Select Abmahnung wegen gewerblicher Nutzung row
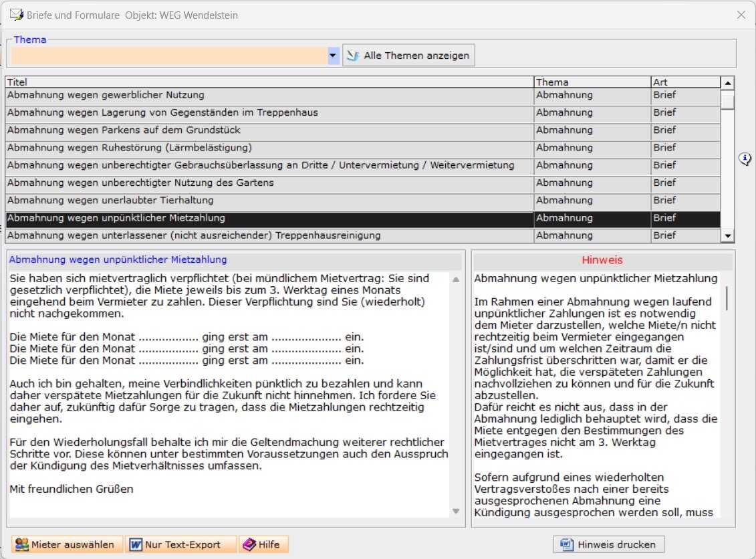The width and height of the screenshot is (756, 559). point(363,96)
